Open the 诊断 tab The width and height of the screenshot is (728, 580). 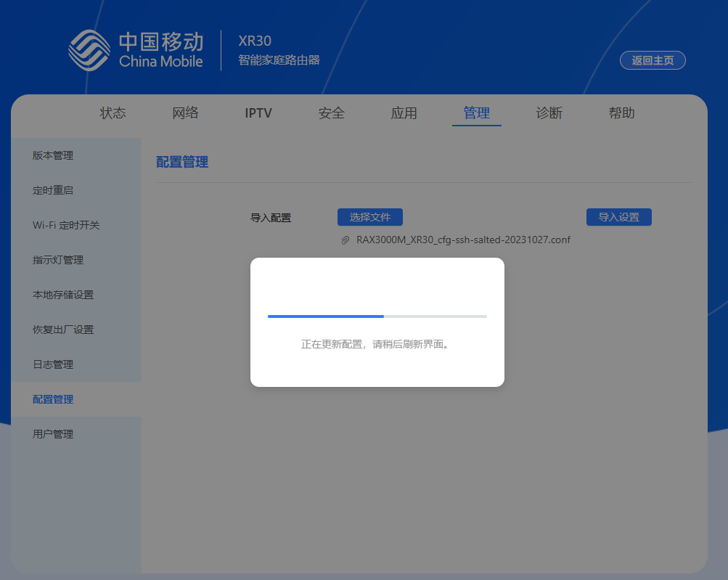[x=549, y=113]
